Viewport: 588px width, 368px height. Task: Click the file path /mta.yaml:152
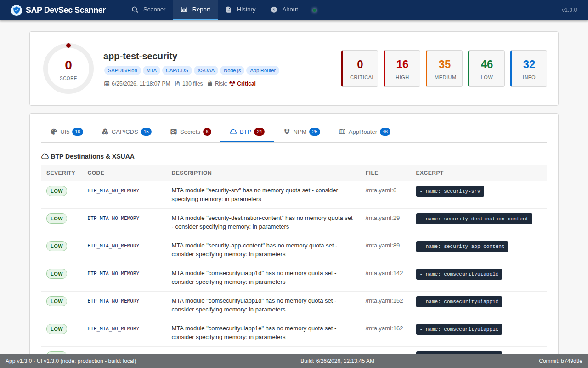coord(384,301)
